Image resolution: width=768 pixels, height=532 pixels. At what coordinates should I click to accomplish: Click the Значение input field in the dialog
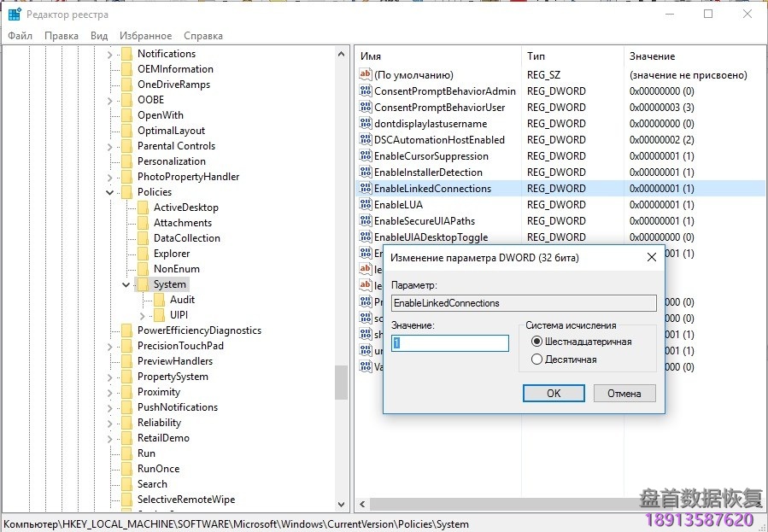click(x=450, y=342)
